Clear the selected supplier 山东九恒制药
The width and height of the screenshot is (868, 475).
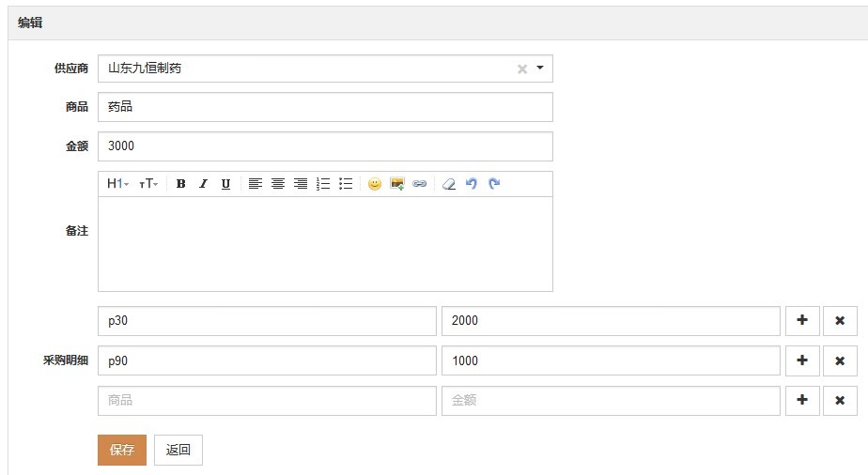pos(522,69)
